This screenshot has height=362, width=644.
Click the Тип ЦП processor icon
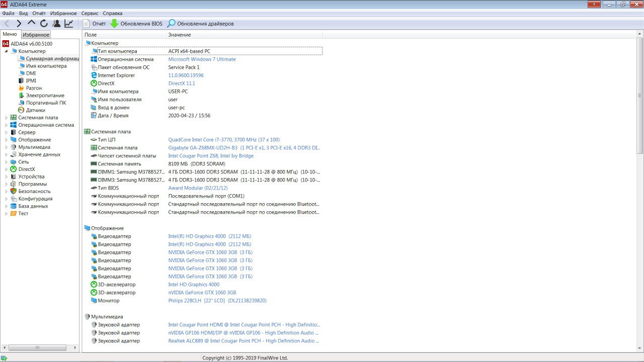94,140
